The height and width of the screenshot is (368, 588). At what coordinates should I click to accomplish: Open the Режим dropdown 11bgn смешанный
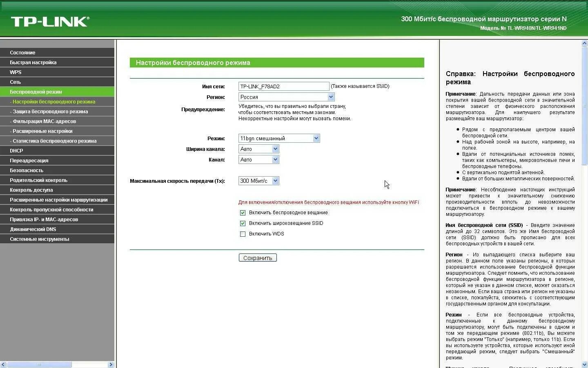tap(279, 138)
